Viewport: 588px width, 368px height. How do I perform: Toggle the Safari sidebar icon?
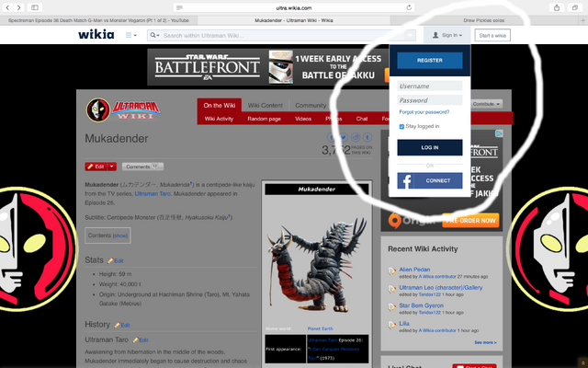35,7
